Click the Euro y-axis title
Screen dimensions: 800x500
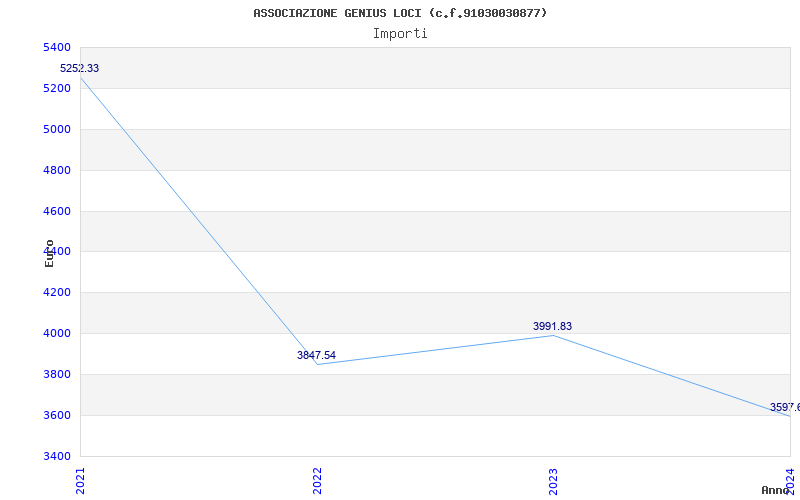49,254
